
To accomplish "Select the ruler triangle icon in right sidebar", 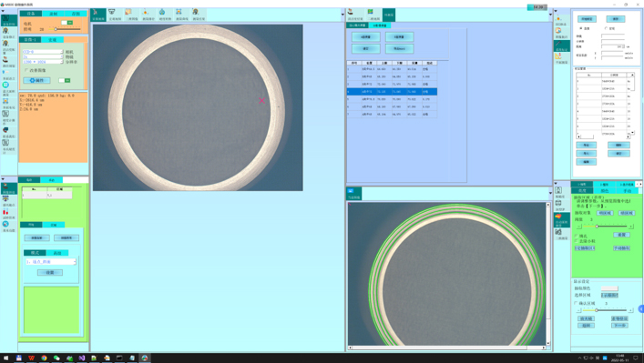I will tap(558, 55).
